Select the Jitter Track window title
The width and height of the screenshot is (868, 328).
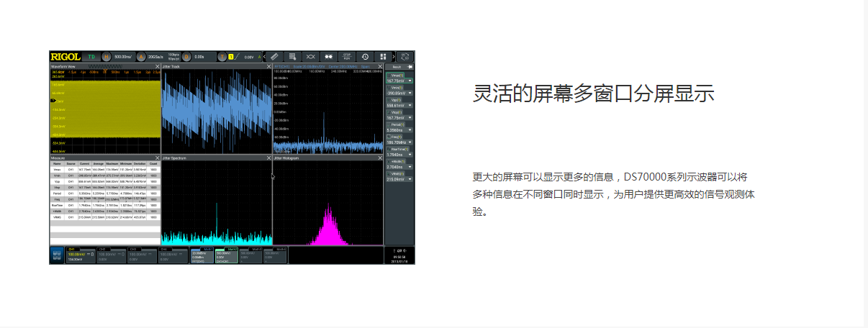[x=171, y=67]
